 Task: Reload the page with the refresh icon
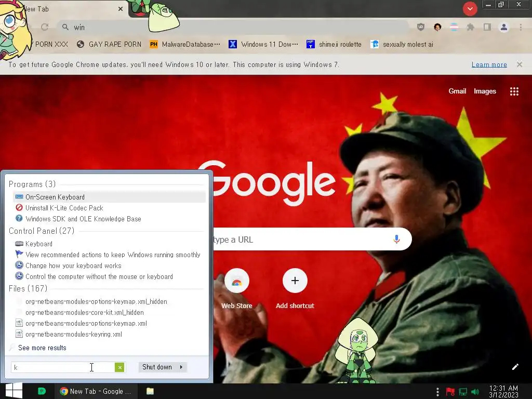click(45, 27)
